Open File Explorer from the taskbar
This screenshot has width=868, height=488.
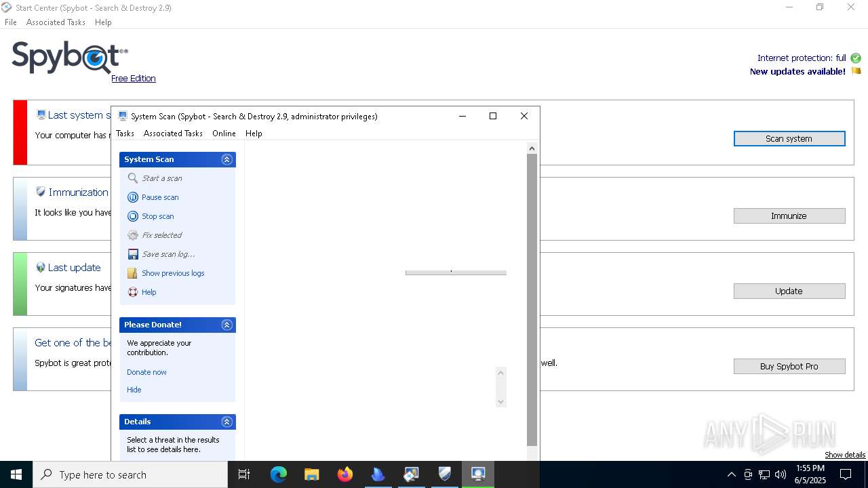312,474
